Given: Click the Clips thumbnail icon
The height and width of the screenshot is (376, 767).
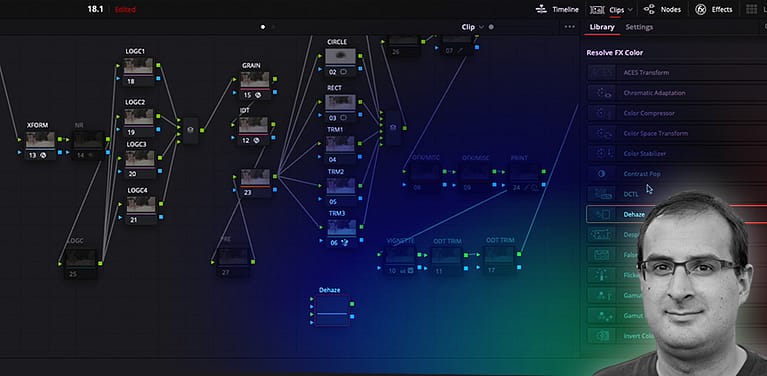Looking at the screenshot, I should pos(597,9).
